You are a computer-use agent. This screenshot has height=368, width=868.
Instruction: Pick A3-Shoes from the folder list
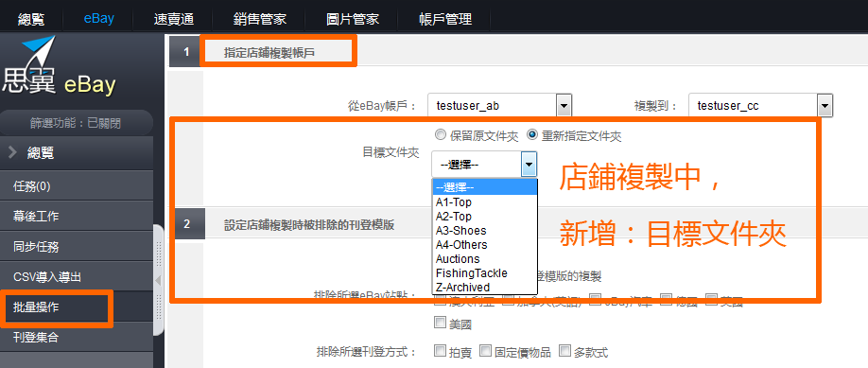[x=484, y=231]
